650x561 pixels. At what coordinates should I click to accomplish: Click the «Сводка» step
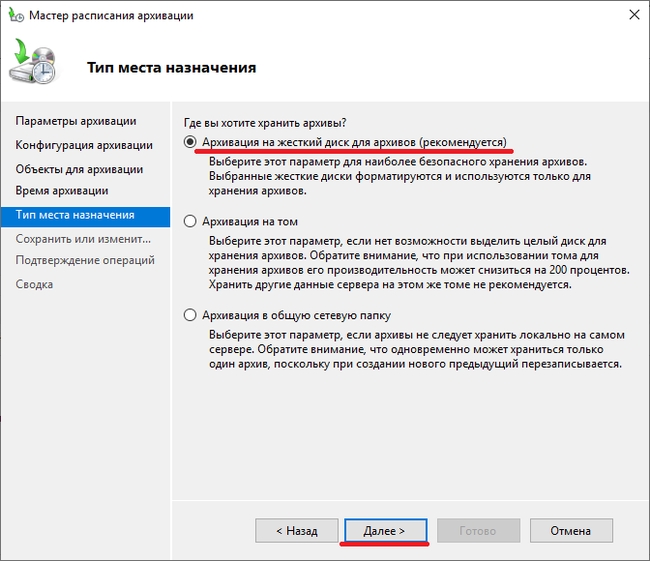click(x=34, y=284)
